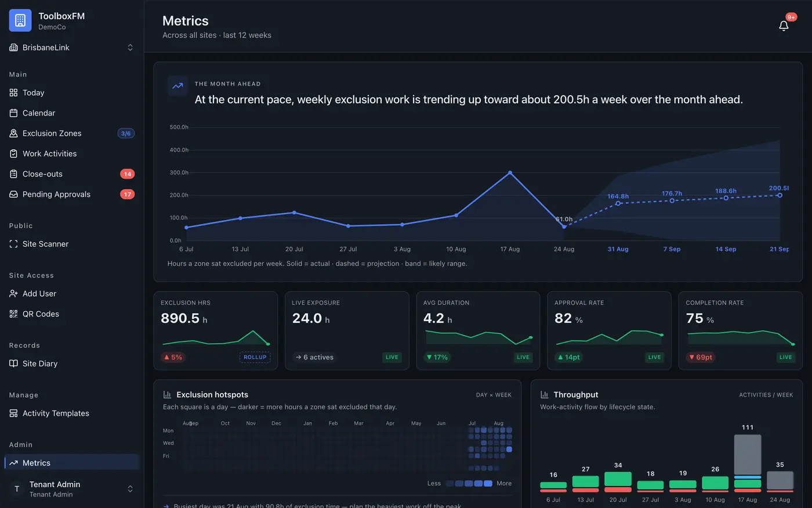Expand the Tenant Admin account menu

pyautogui.click(x=72, y=489)
